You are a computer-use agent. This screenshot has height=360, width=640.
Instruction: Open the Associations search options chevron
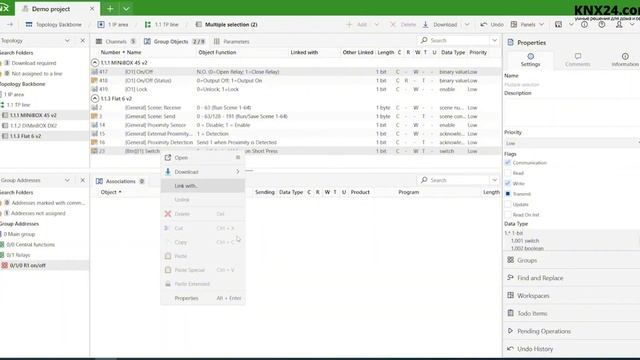[x=495, y=180]
